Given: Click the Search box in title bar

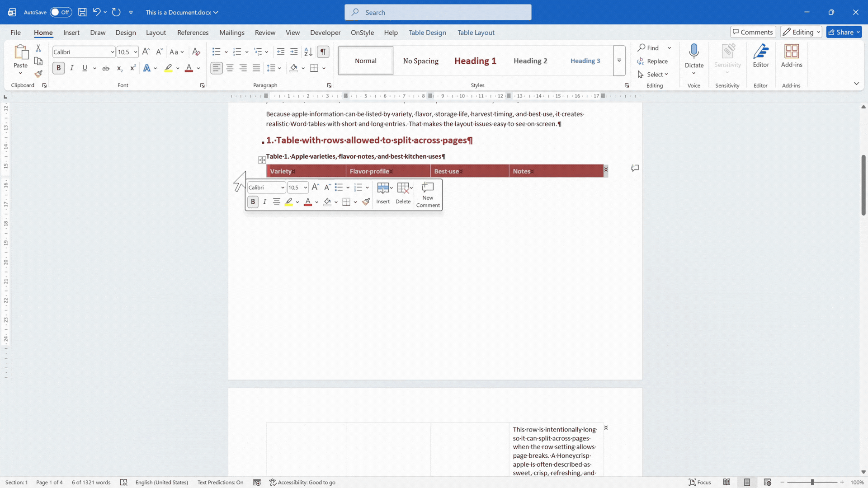Looking at the screenshot, I should 438,12.
